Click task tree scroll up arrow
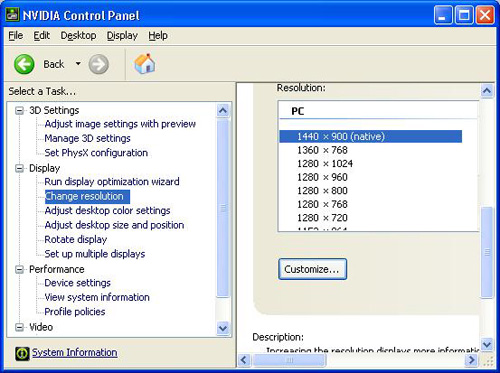500x373 pixels. point(223,110)
